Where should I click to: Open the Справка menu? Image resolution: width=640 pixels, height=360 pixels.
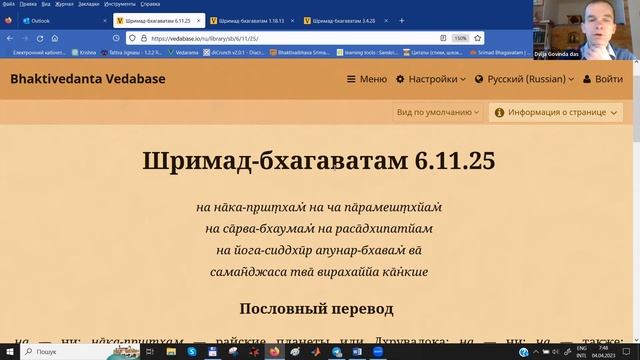pyautogui.click(x=150, y=4)
